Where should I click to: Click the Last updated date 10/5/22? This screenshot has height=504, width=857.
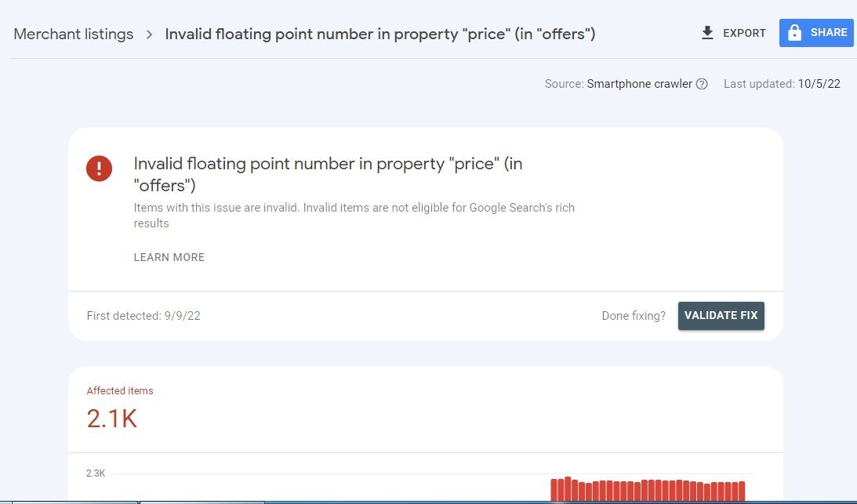[819, 84]
